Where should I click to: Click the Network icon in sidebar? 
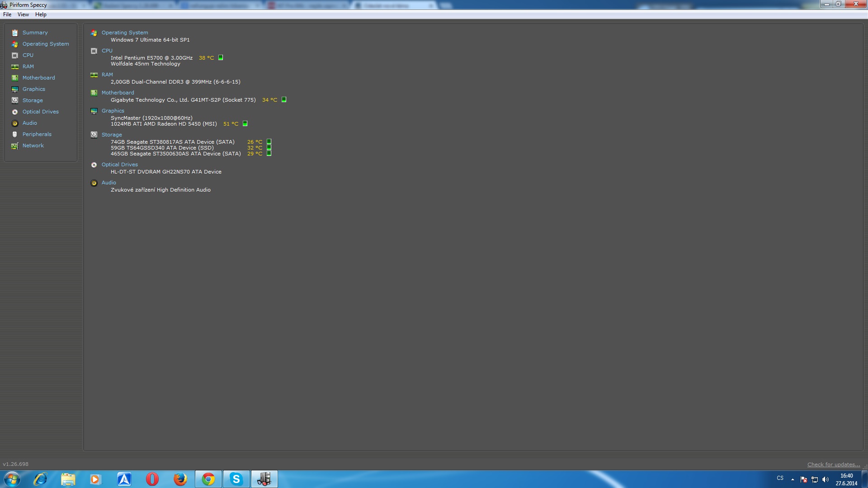(15, 145)
